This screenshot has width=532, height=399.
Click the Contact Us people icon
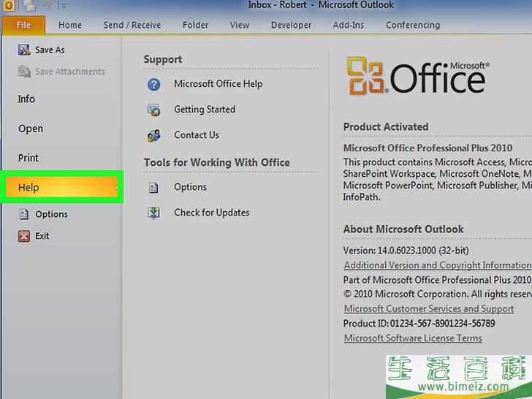[x=153, y=135]
